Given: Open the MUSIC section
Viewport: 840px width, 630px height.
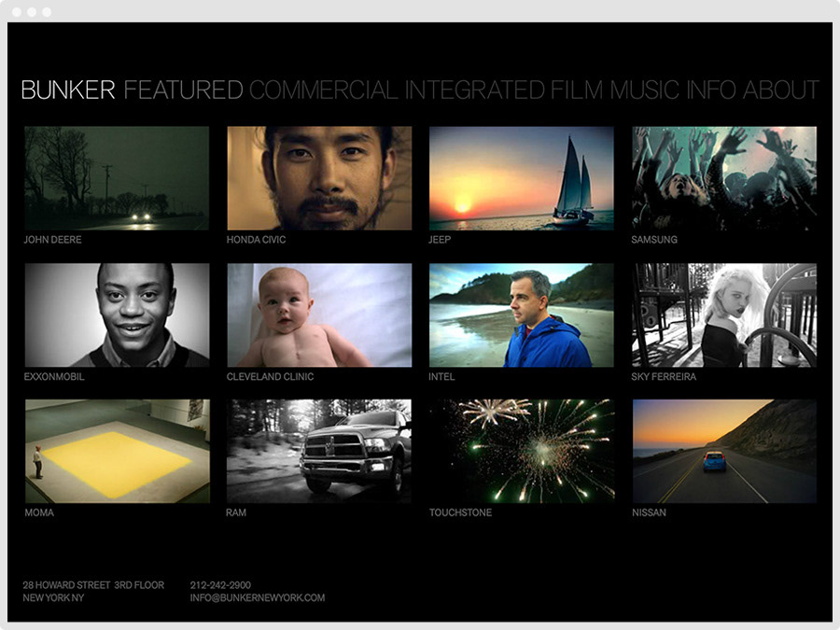Looking at the screenshot, I should (645, 90).
